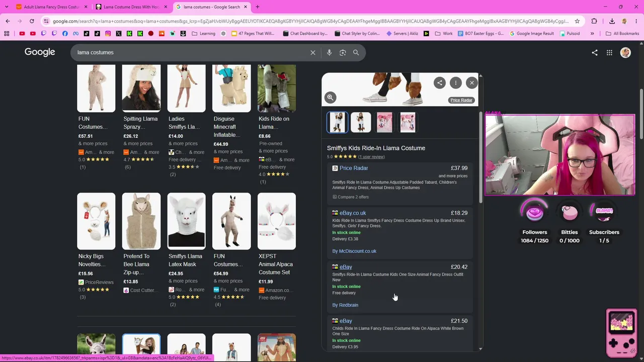Screen dimensions: 644x362
Task: Open the eBay £20.42 offer link
Action: [346, 267]
